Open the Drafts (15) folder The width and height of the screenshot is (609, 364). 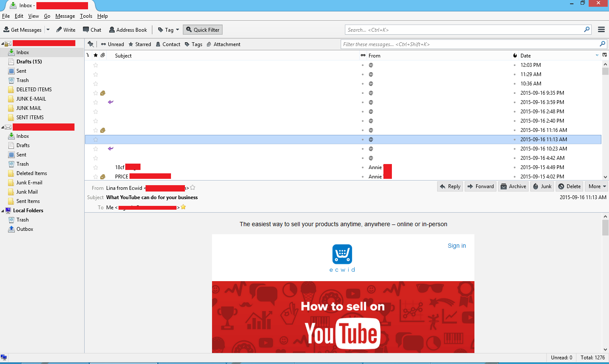tap(29, 62)
